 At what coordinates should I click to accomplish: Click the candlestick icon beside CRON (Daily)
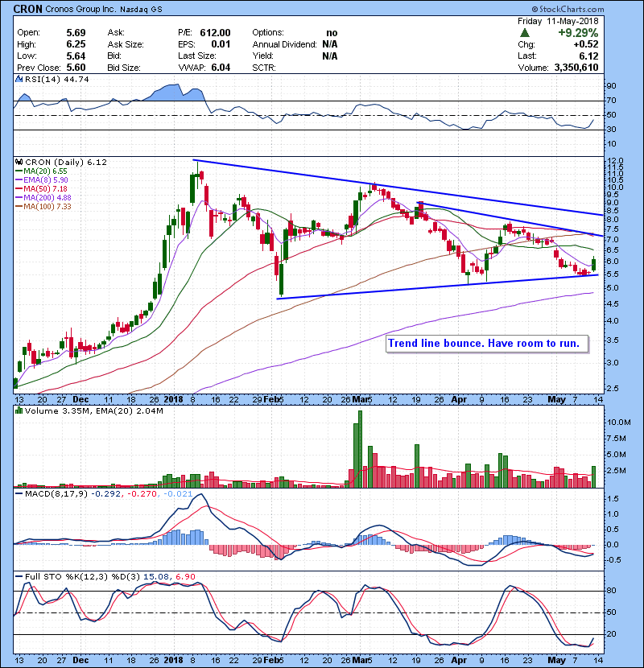19,162
